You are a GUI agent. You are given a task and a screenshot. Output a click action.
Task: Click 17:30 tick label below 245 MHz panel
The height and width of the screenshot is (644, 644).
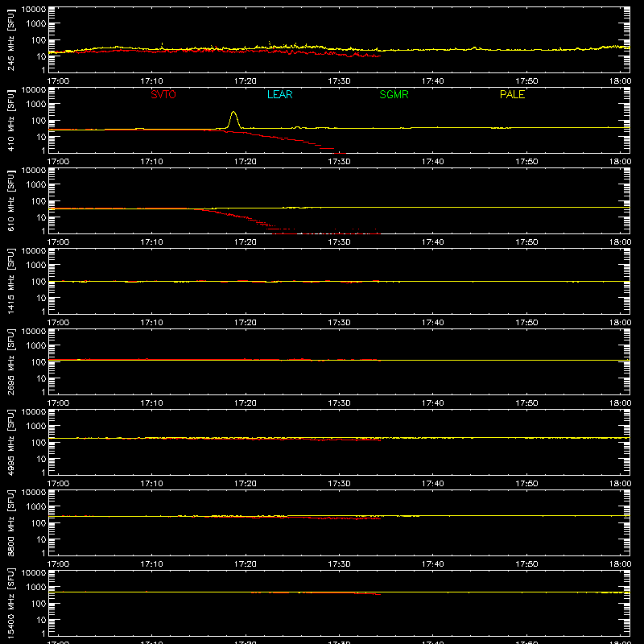339,81
